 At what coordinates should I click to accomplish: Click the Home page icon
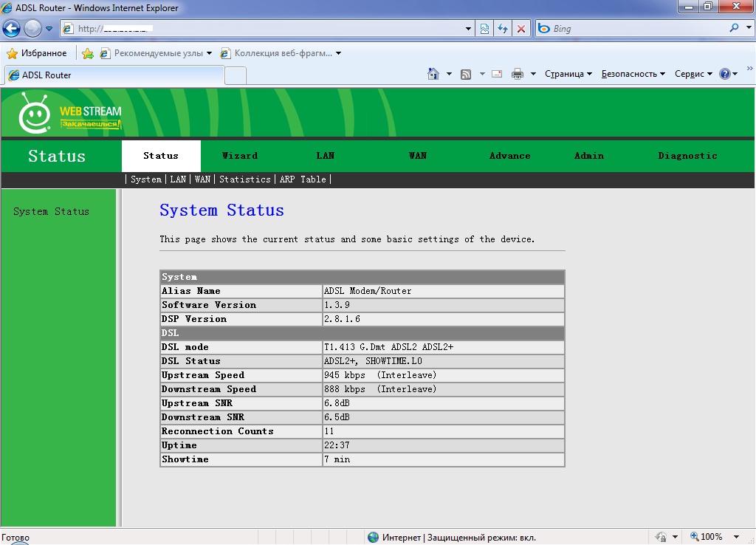pos(433,74)
